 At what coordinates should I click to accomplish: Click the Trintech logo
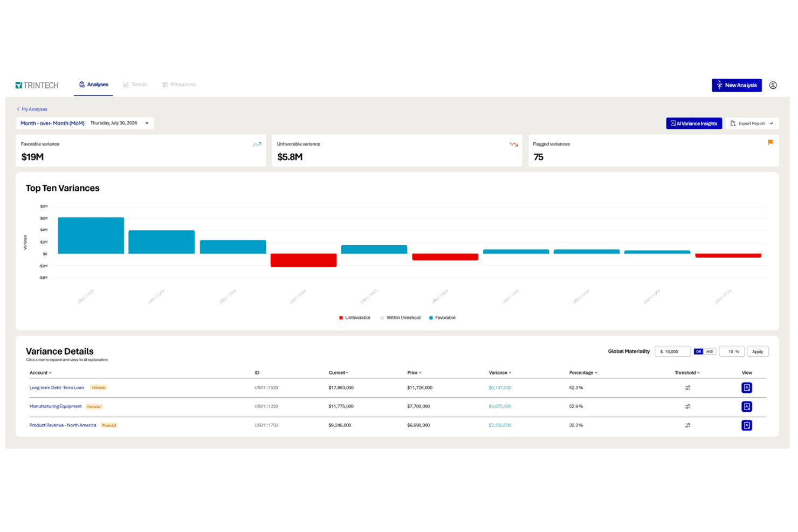point(37,85)
